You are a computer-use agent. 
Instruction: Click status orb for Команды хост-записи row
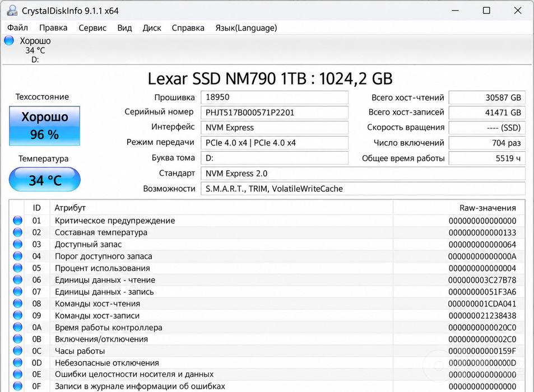[x=18, y=315]
